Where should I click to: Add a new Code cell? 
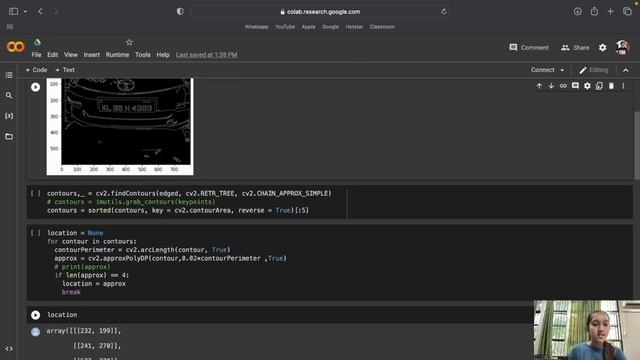click(x=36, y=70)
